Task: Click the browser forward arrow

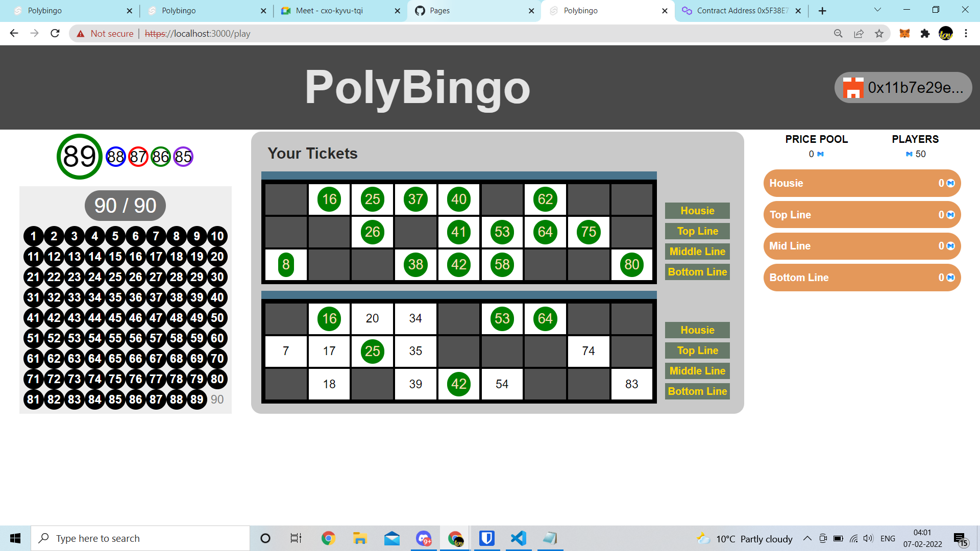Action: click(34, 33)
